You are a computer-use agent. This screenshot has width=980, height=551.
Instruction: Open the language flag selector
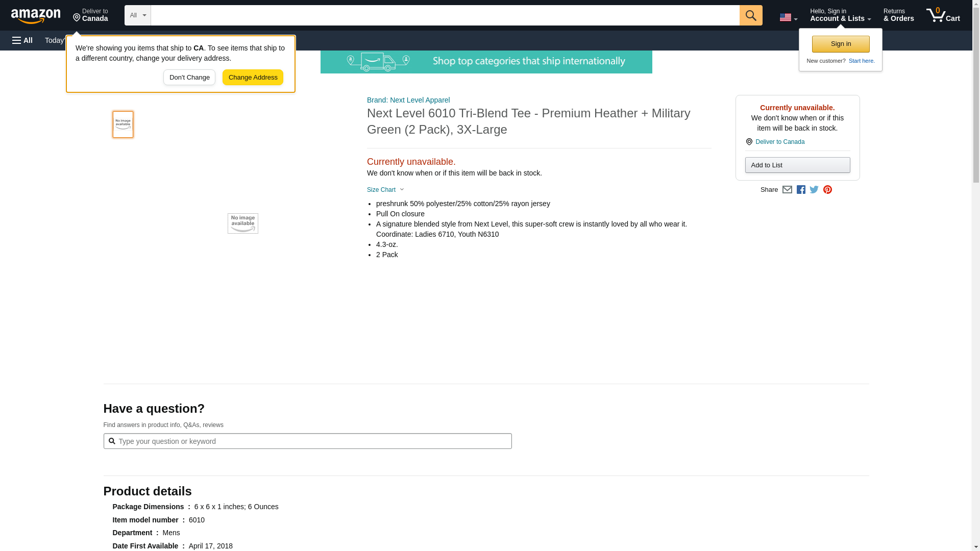788,17
